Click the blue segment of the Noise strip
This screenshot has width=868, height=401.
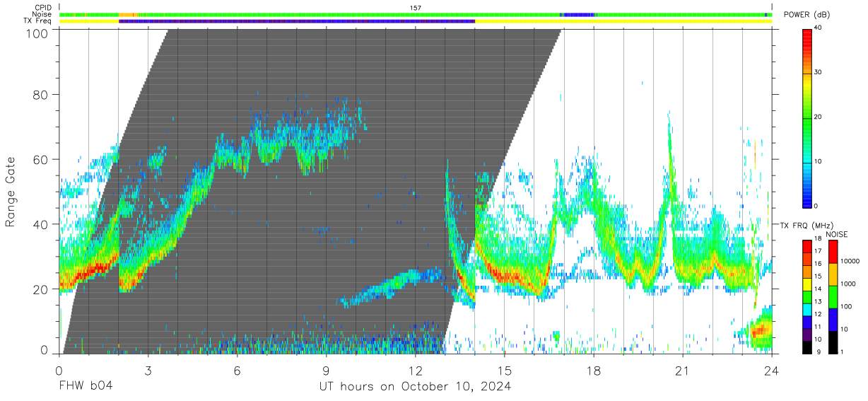tap(577, 14)
